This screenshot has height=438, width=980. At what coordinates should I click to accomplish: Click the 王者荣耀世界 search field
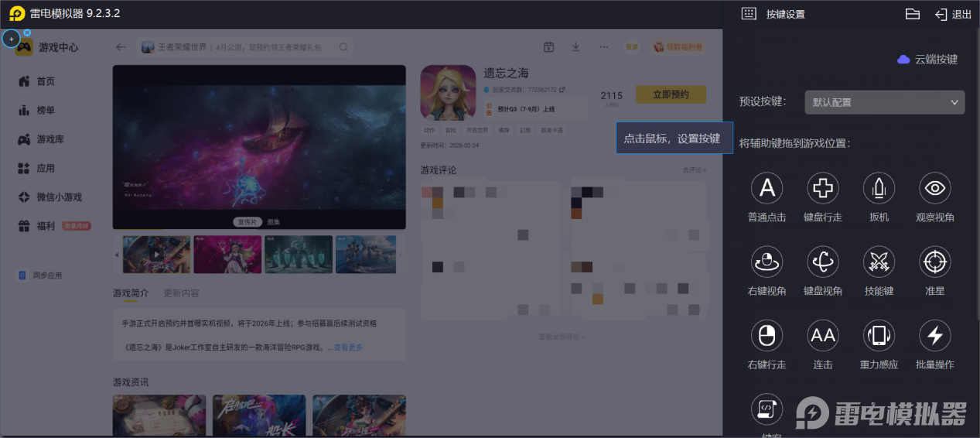tap(244, 47)
